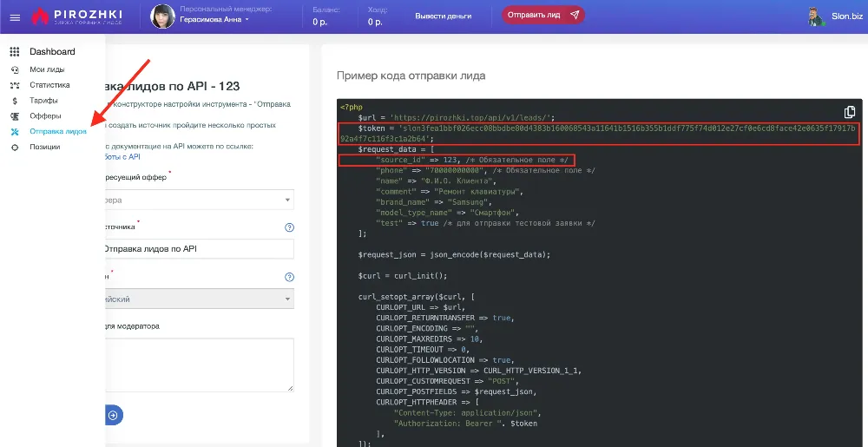This screenshot has height=447, width=868.
Task: Click help icon above the language dropdown
Action: [289, 277]
